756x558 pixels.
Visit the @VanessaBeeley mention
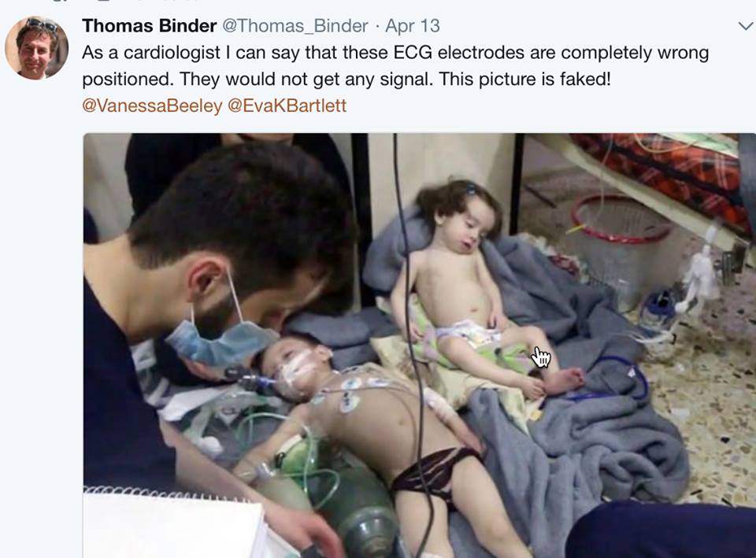coord(152,105)
